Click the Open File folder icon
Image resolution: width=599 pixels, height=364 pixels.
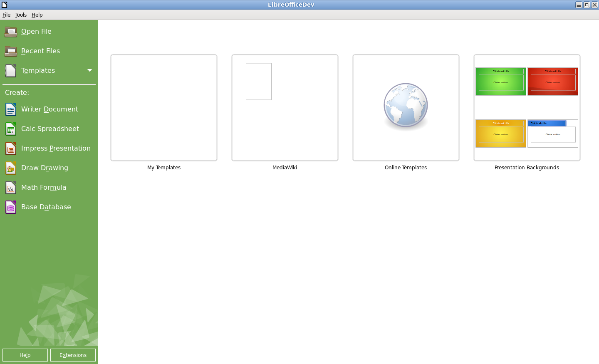[11, 32]
